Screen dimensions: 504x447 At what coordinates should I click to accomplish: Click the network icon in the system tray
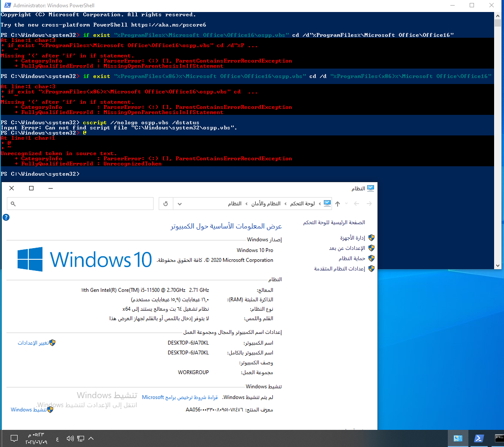81,438
